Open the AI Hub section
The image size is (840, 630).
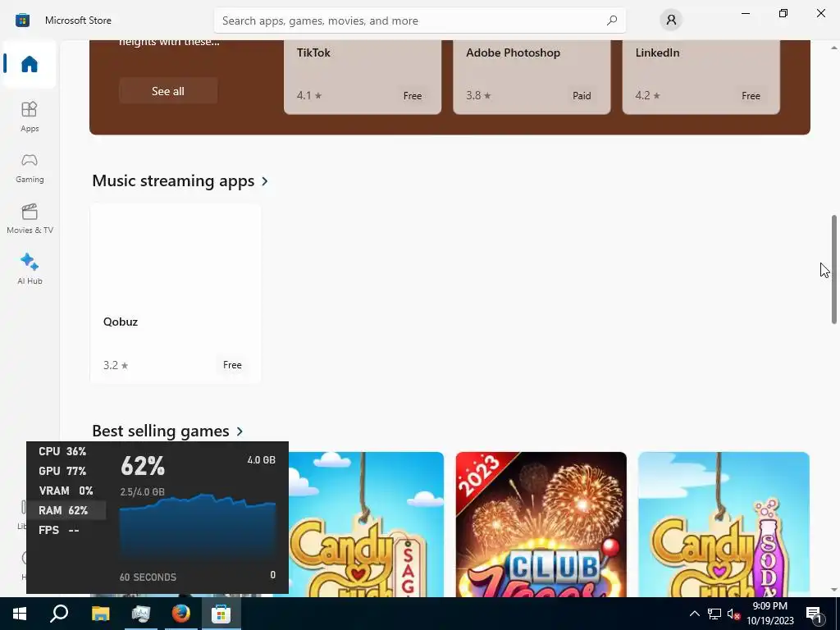[30, 269]
